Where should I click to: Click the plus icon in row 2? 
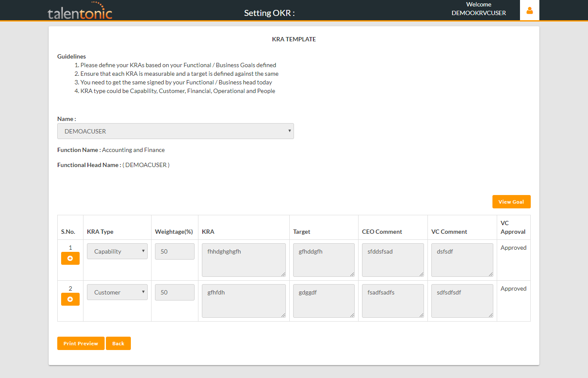[70, 299]
